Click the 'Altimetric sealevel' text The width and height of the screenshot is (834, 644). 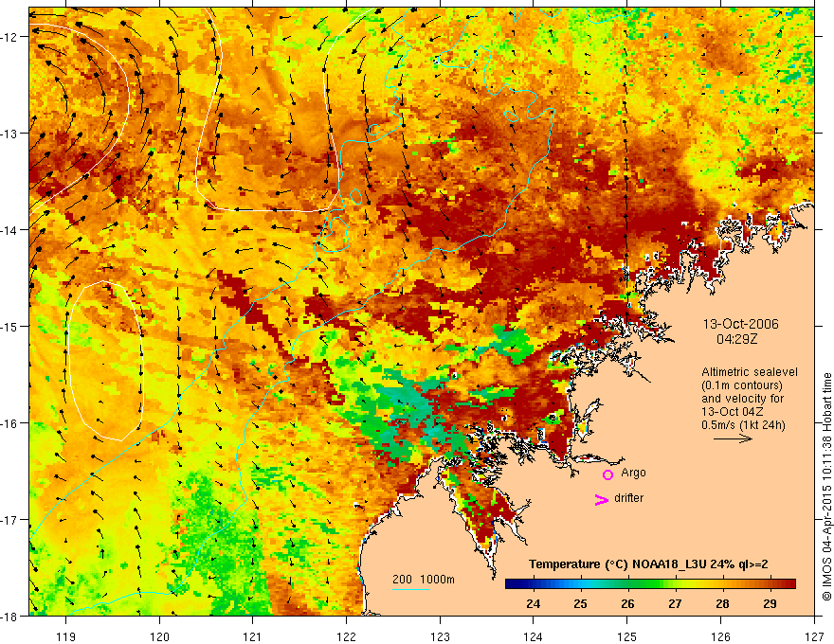tap(750, 372)
